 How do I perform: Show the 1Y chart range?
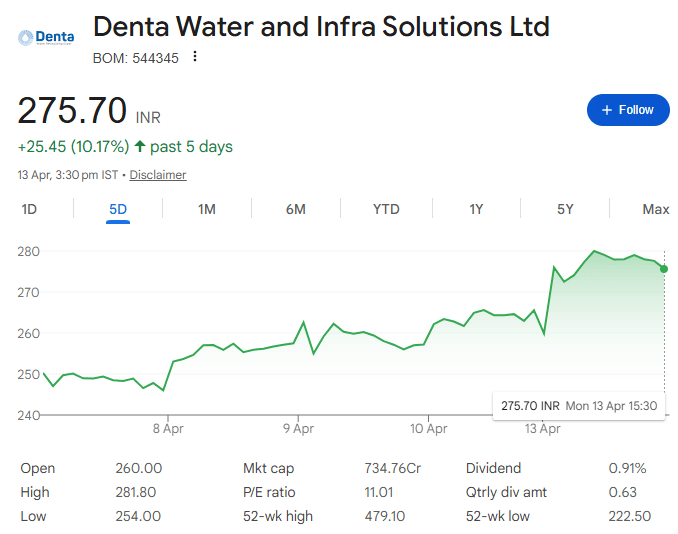pos(476,209)
